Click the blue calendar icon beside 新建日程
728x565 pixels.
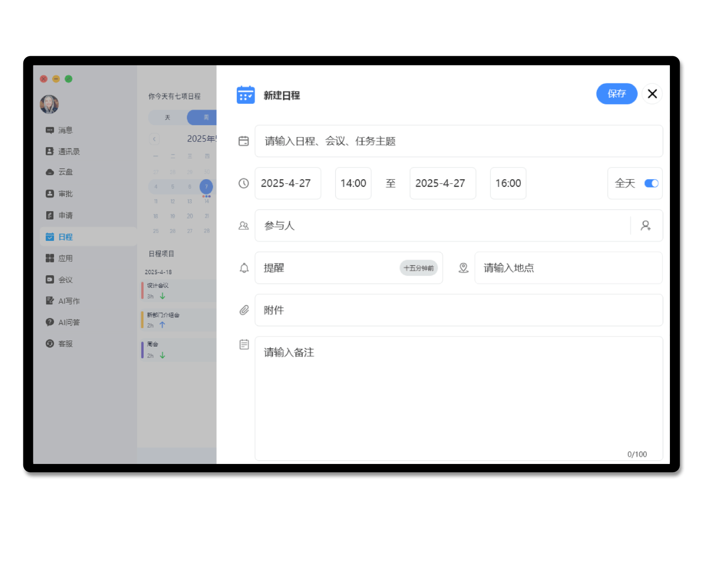[x=246, y=95]
